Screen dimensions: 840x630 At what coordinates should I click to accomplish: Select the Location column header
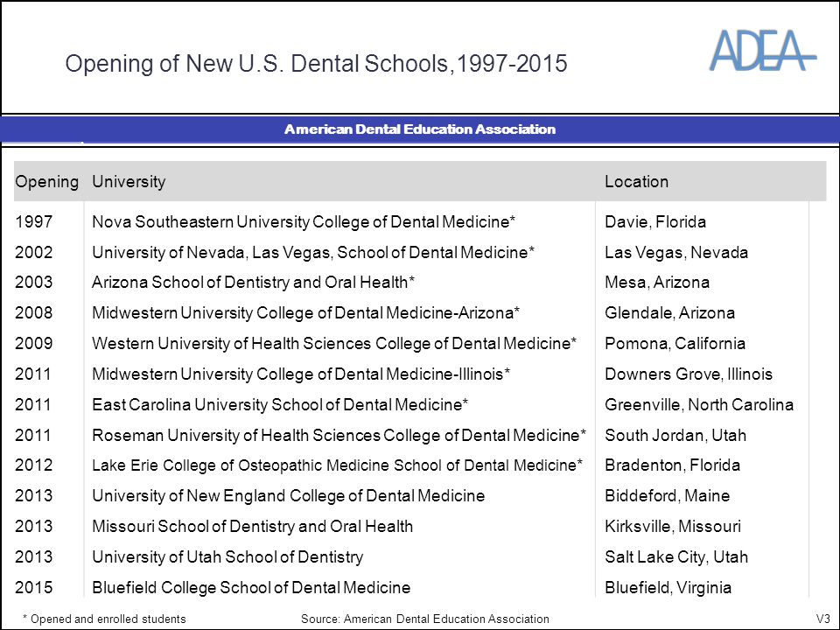pyautogui.click(x=636, y=182)
